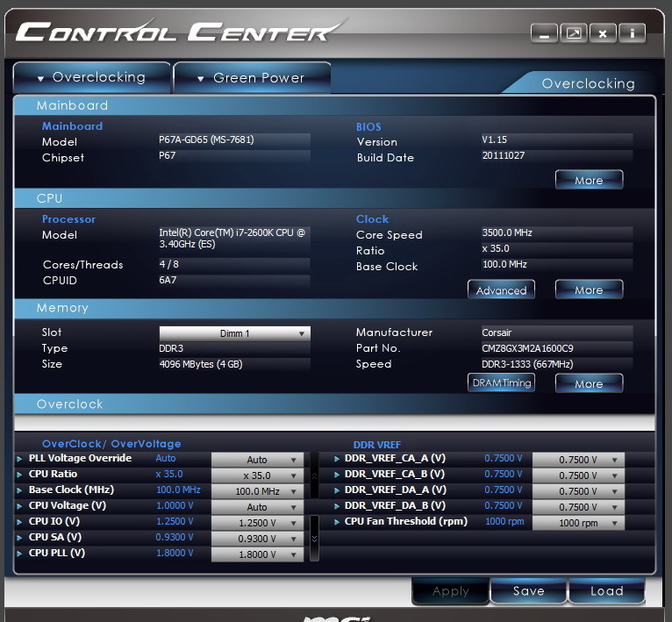Click arrow beside PLL Voltage Override
The height and width of the screenshot is (622, 672).
19,459
